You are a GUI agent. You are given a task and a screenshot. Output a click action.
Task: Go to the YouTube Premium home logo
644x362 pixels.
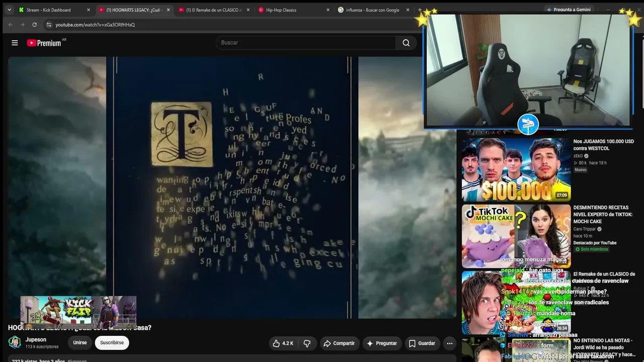pos(44,43)
